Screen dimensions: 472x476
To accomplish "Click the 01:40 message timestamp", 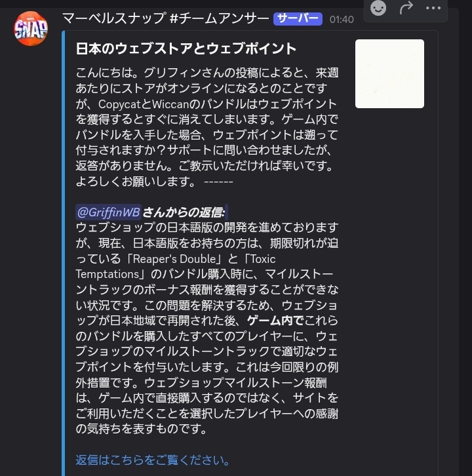I will [342, 20].
